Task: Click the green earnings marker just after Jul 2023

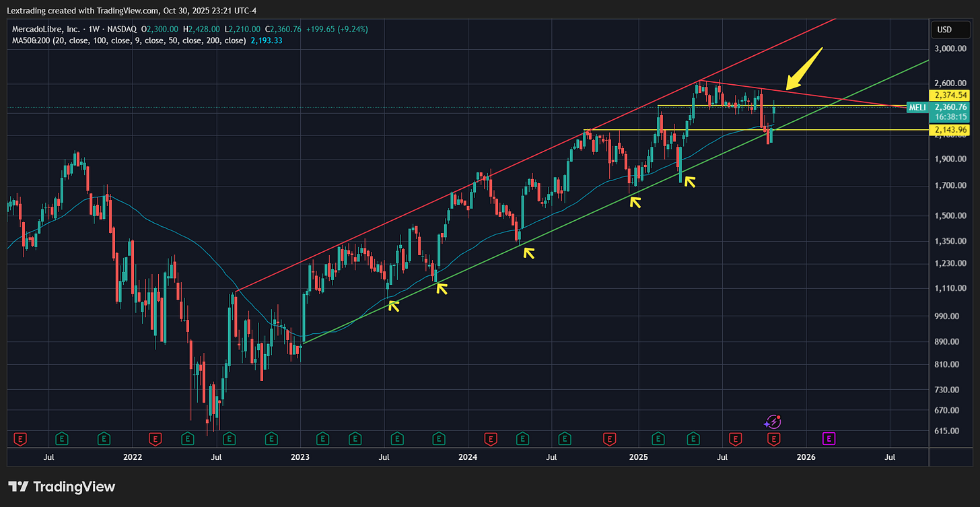Action: tap(398, 439)
